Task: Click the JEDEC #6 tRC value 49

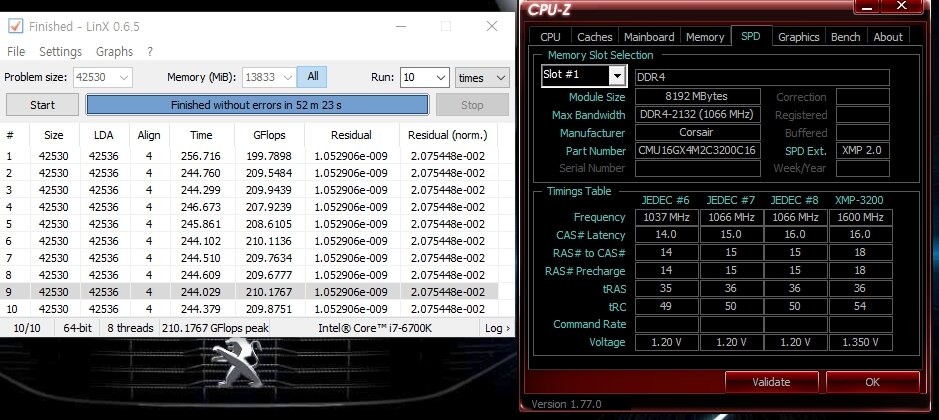Action: (x=667, y=306)
